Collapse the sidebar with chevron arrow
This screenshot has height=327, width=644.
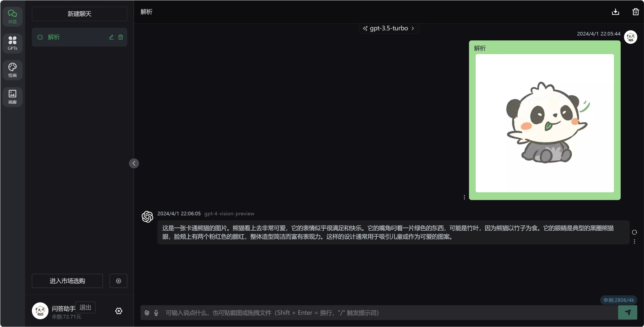pyautogui.click(x=134, y=163)
